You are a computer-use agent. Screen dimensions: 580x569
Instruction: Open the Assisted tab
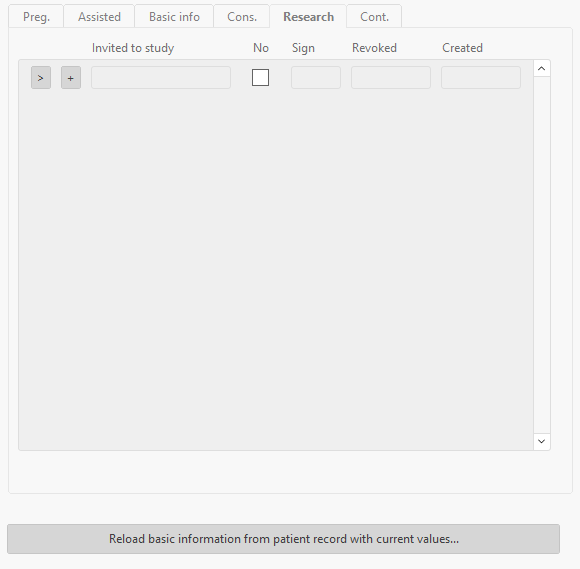(99, 17)
